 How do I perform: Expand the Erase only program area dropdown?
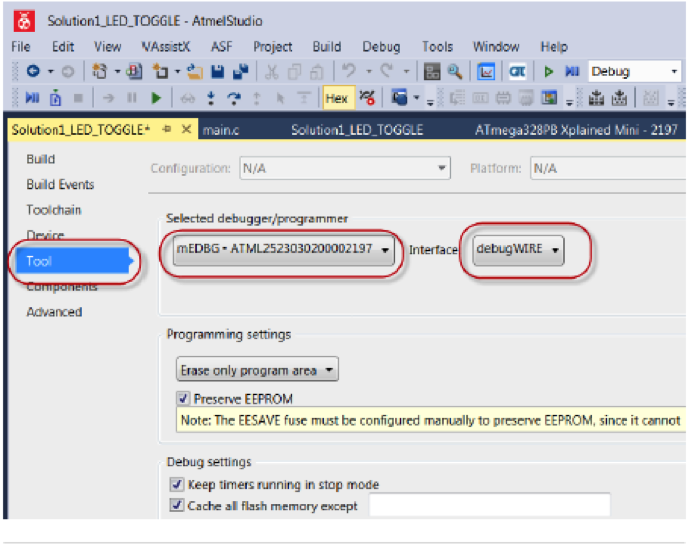tap(258, 370)
